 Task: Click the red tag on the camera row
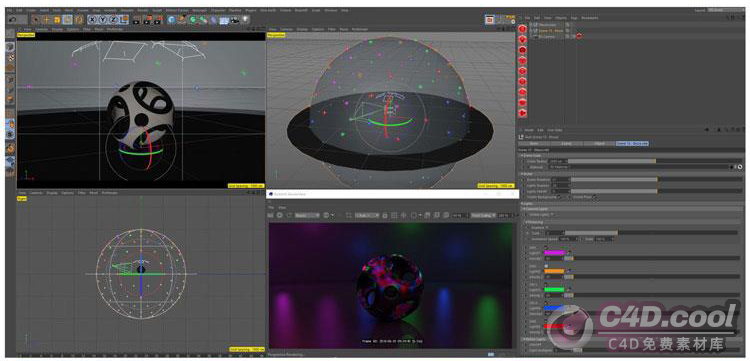[x=579, y=36]
